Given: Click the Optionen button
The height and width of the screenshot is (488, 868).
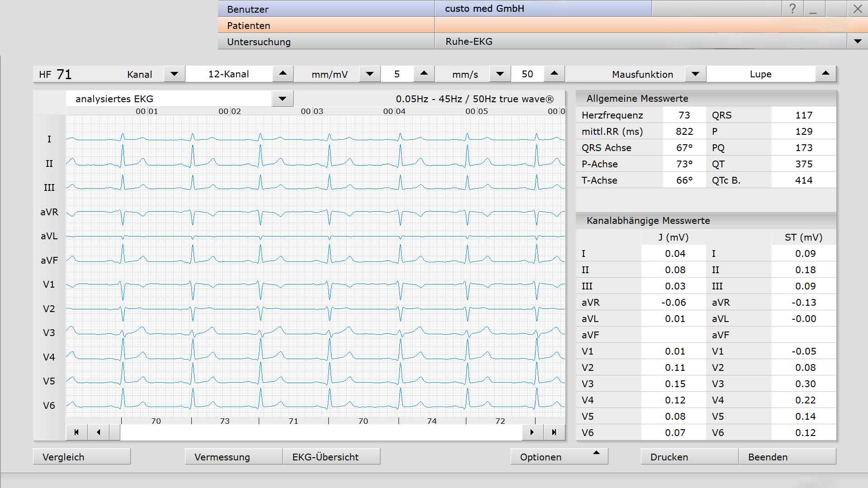Looking at the screenshot, I should pos(559,456).
